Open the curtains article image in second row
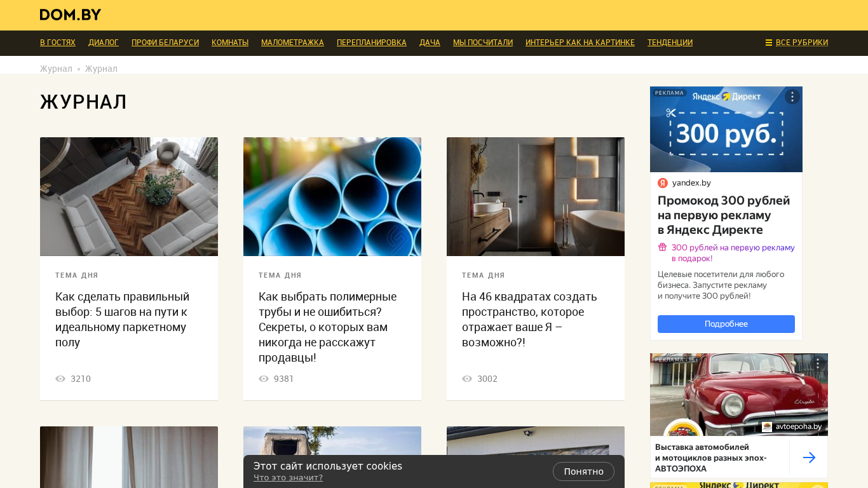The width and height of the screenshot is (868, 488). (x=129, y=457)
